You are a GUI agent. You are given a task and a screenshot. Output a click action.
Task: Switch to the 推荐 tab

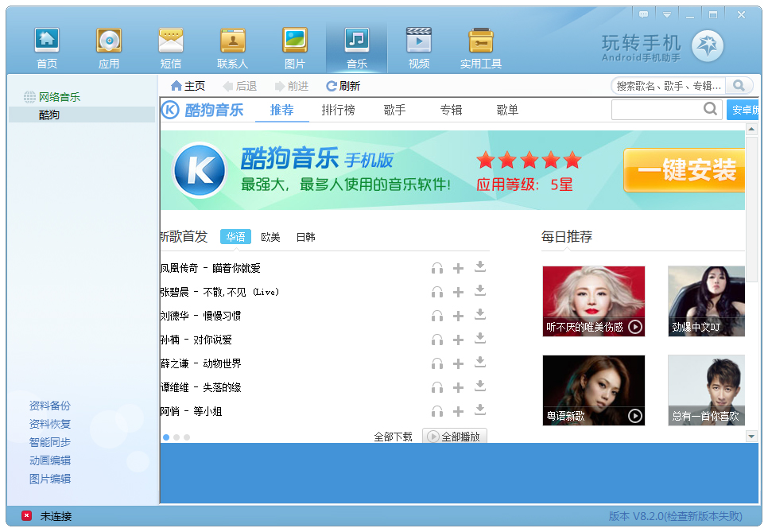point(281,110)
